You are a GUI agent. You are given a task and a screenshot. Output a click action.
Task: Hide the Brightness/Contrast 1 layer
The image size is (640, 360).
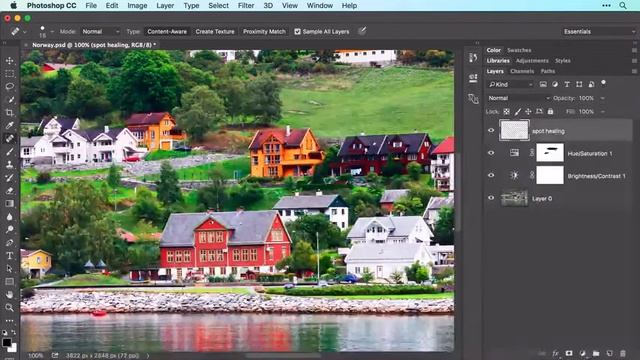491,176
